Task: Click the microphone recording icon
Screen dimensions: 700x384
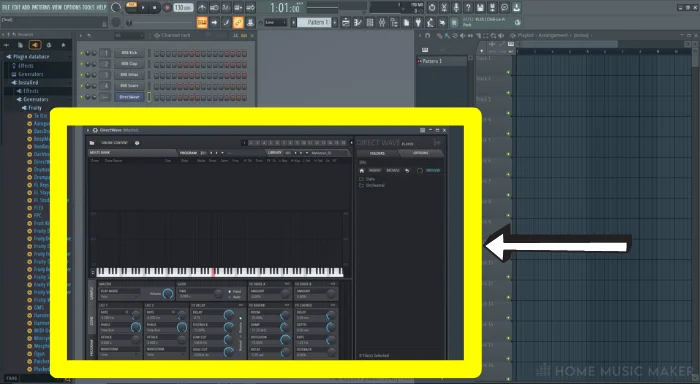Action: [x=456, y=8]
